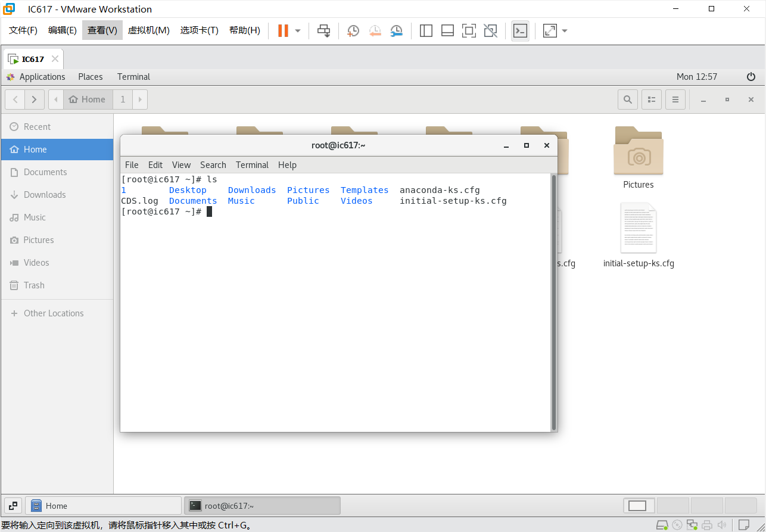Open the 选项卡(T) menu
766x532 pixels.
click(x=200, y=30)
